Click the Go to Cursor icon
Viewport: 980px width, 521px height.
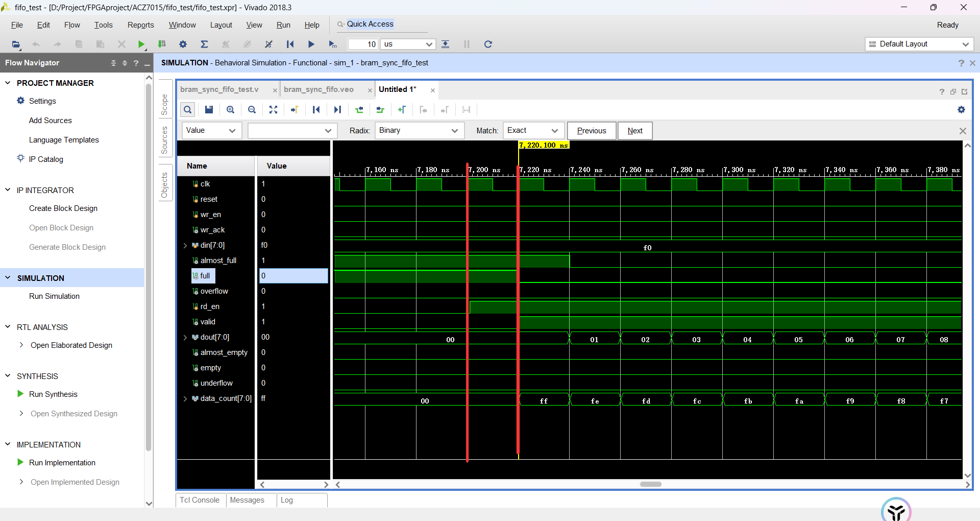point(295,109)
